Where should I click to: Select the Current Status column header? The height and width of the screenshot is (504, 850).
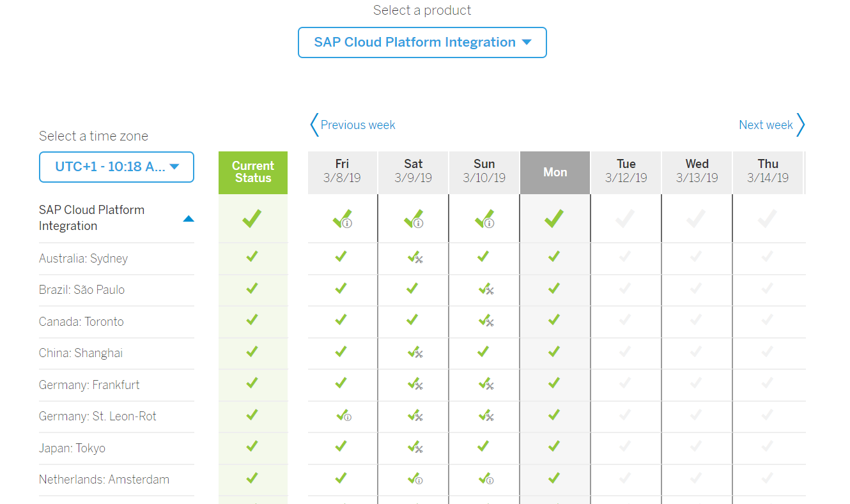(x=253, y=172)
